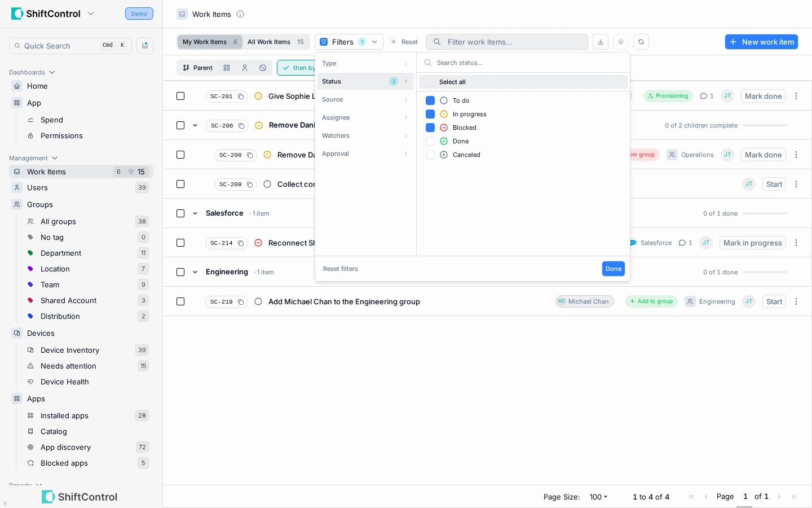Group by assignee person icon
This screenshot has height=508, width=812.
point(245,68)
